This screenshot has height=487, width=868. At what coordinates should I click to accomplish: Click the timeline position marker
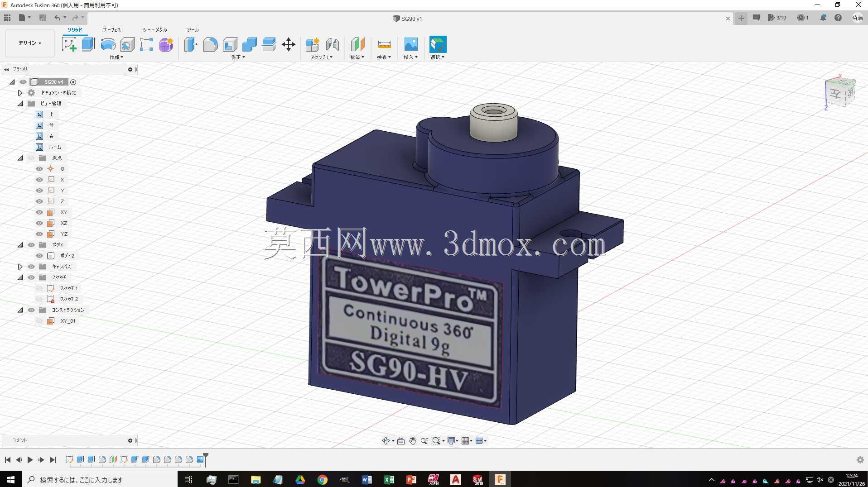click(206, 459)
